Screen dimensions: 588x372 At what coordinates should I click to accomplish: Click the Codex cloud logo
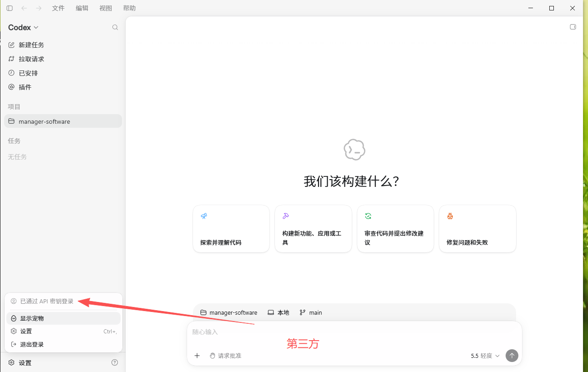355,150
